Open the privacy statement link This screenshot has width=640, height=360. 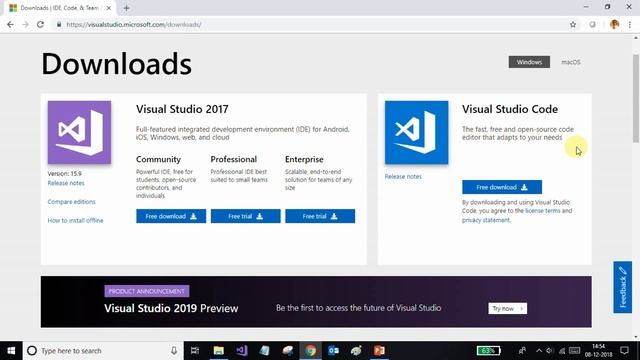[486, 220]
